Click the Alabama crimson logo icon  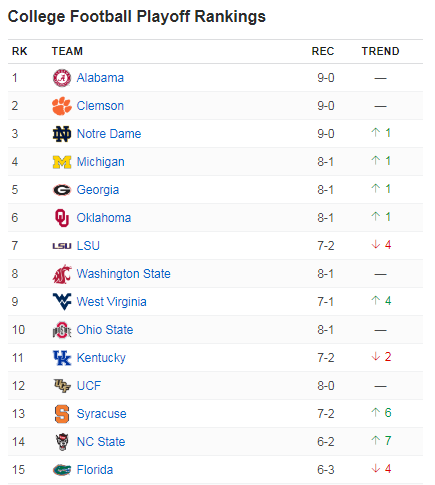click(62, 78)
